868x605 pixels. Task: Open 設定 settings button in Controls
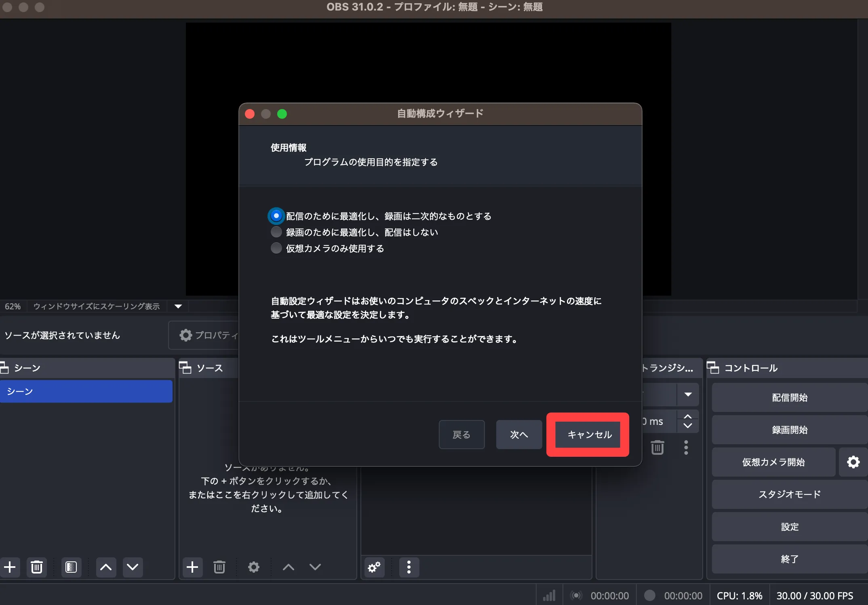point(790,527)
